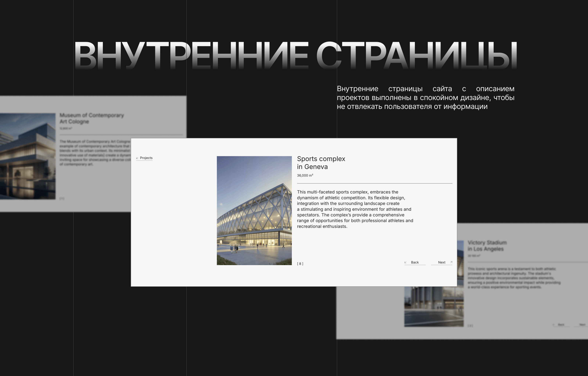588x376 pixels.
Task: Click the 'Sports complex in Geneva' title
Action: pyautogui.click(x=321, y=163)
